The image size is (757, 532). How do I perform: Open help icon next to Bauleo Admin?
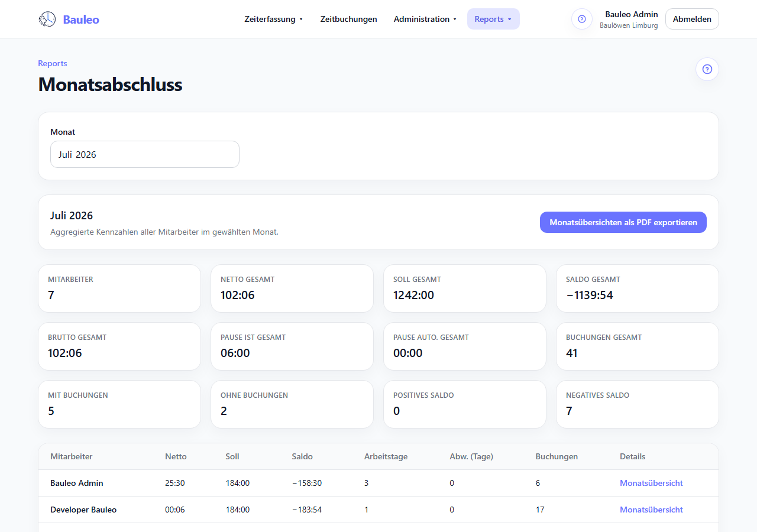tap(582, 19)
